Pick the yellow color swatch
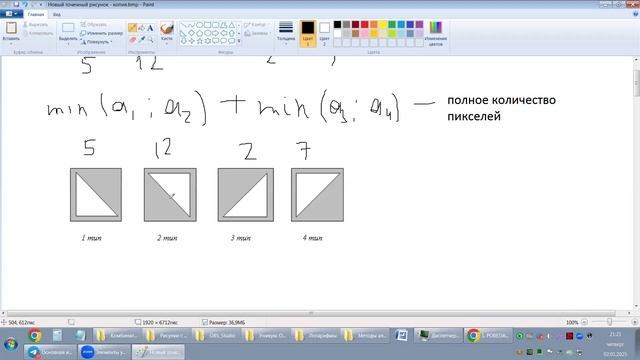 [383, 24]
